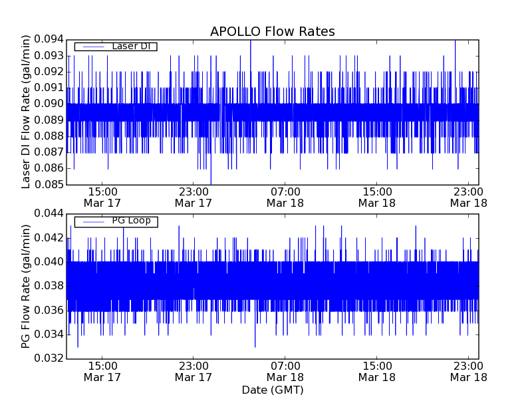532x399 pixels.
Task: Click '15:00 Mar 17' under the PG Loop plot
Action: tap(102, 372)
